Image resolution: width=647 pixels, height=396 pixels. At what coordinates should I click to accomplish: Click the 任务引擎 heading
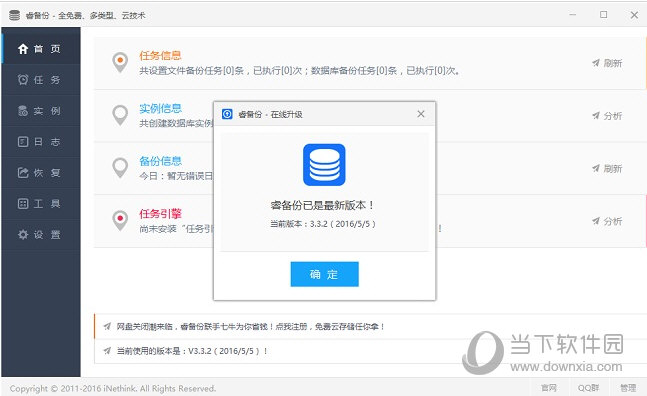coord(160,214)
